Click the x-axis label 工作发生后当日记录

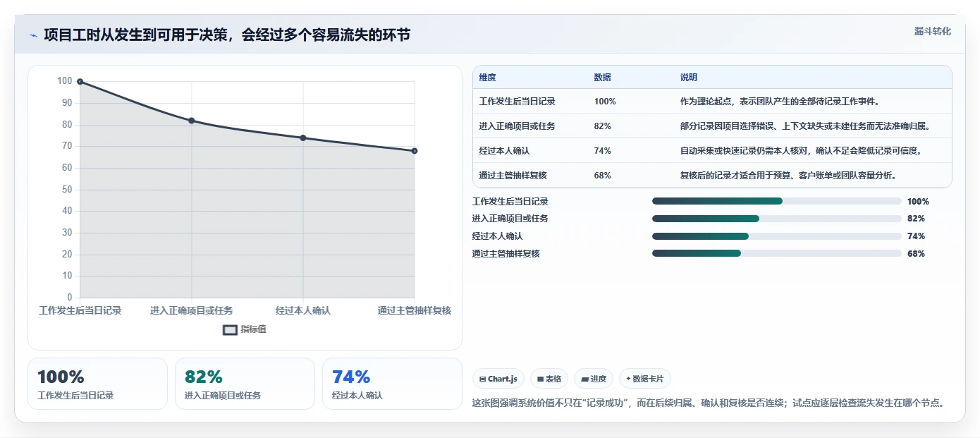80,310
